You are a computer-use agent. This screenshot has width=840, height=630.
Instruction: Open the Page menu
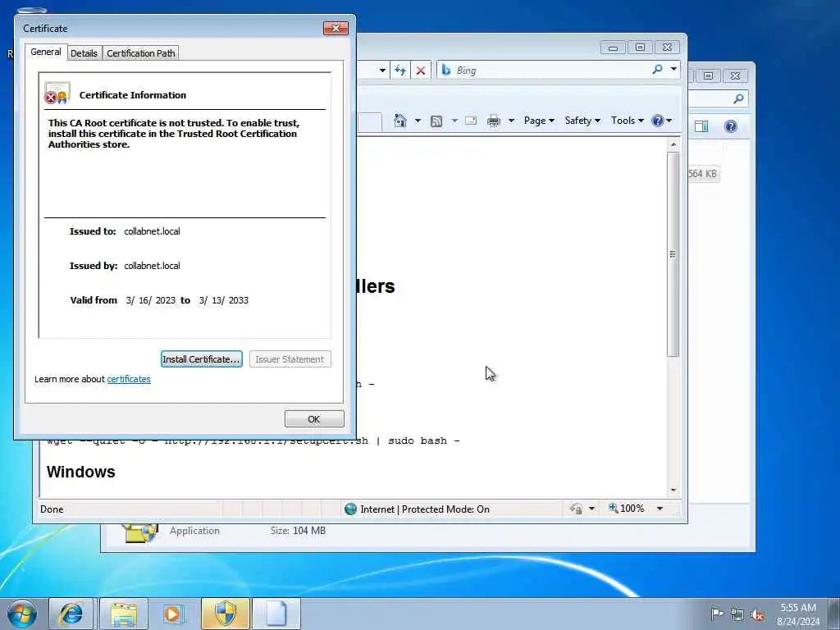(539, 121)
